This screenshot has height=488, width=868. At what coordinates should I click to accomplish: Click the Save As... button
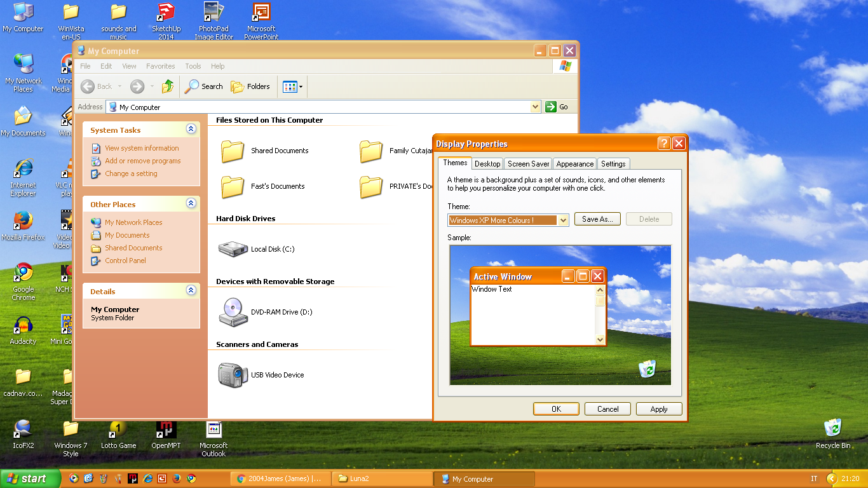[597, 219]
